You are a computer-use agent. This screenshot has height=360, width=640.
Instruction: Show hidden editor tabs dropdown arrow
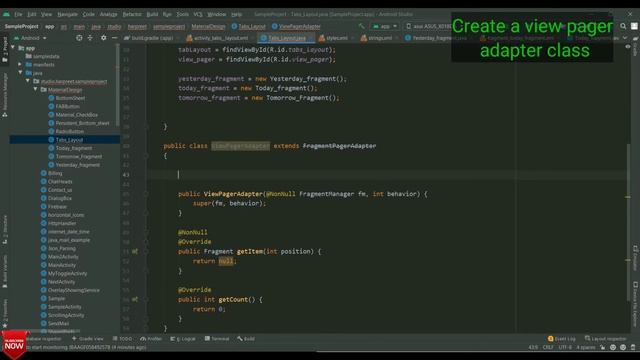625,38
